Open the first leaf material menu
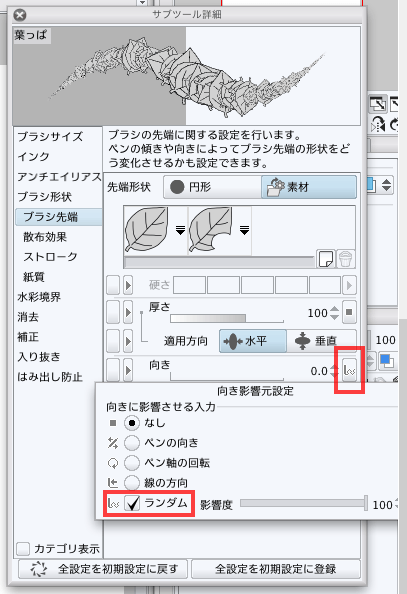This screenshot has width=407, height=594. [x=180, y=230]
